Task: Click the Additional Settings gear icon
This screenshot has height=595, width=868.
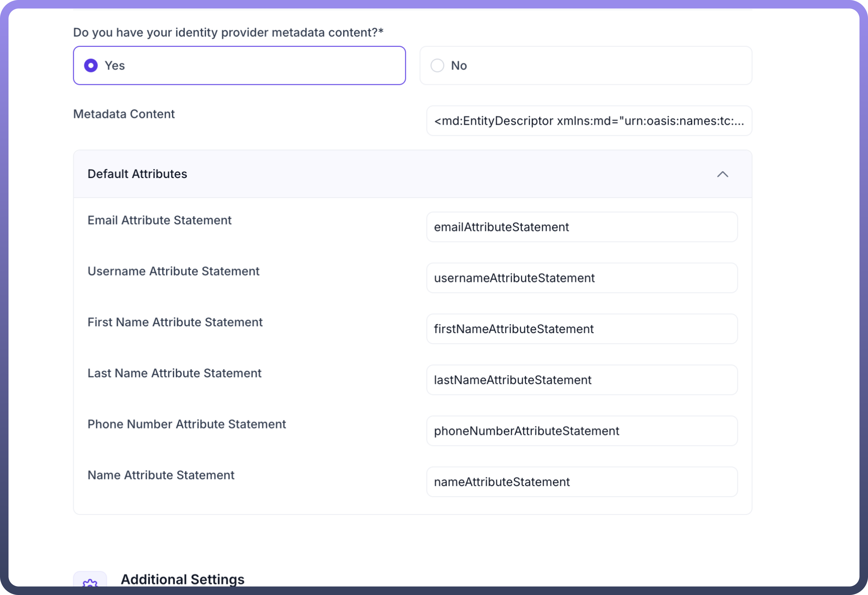Action: [x=90, y=582]
